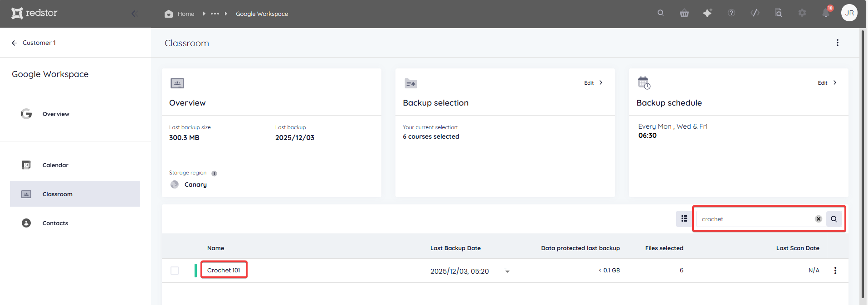Click the N/A last scan value
The height and width of the screenshot is (305, 868).
click(814, 270)
